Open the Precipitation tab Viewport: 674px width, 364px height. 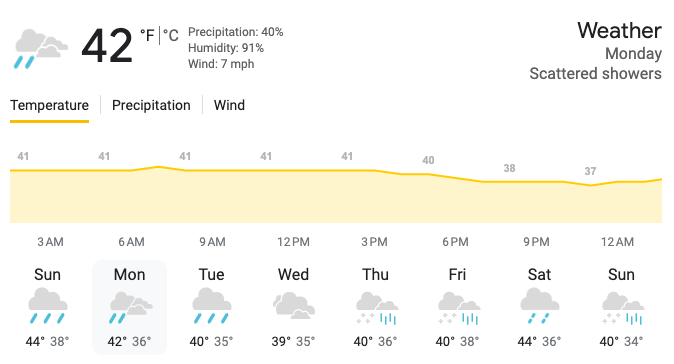(x=151, y=105)
